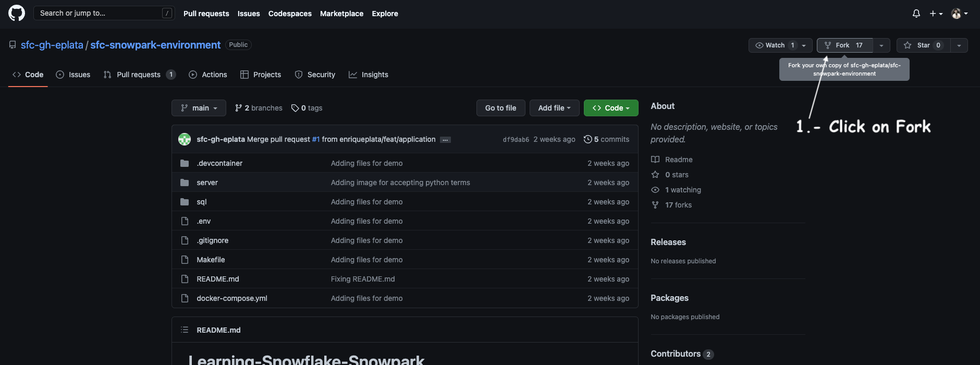Open the Packages heading link
The height and width of the screenshot is (365, 980).
pyautogui.click(x=669, y=298)
